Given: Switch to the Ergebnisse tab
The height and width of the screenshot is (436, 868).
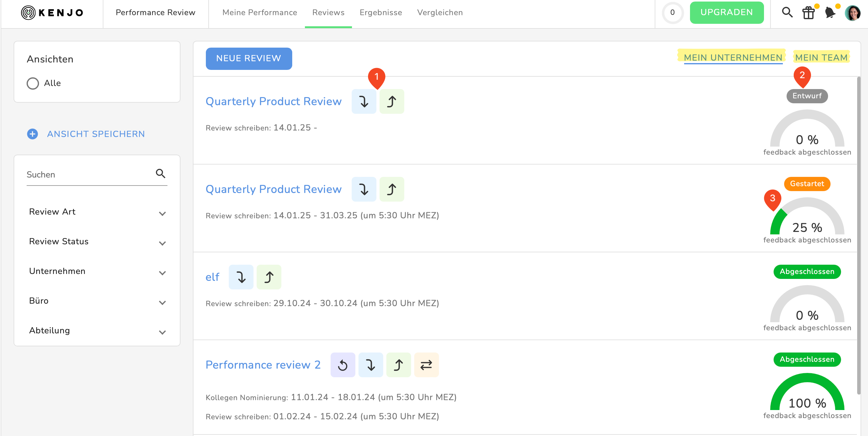Looking at the screenshot, I should pos(380,13).
